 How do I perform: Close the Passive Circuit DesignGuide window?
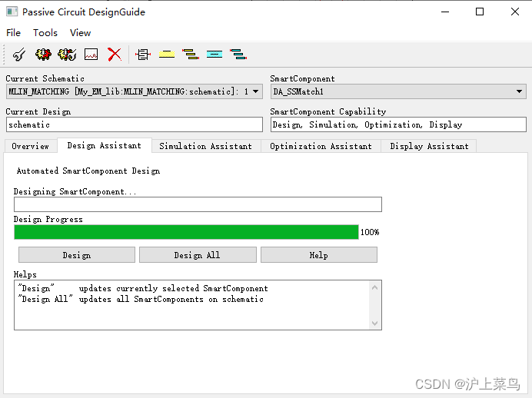[515, 12]
